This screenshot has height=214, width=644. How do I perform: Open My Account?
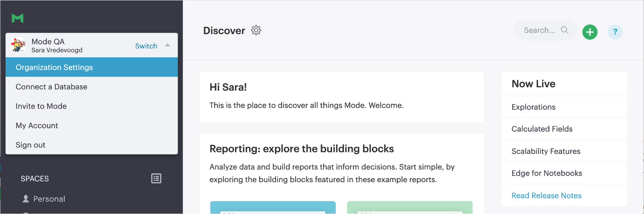[x=37, y=126]
